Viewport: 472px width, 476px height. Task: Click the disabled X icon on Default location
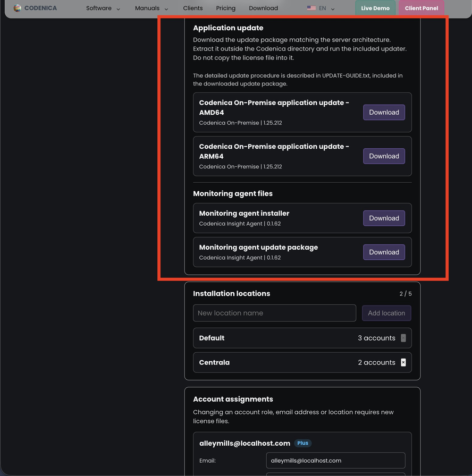coord(403,338)
